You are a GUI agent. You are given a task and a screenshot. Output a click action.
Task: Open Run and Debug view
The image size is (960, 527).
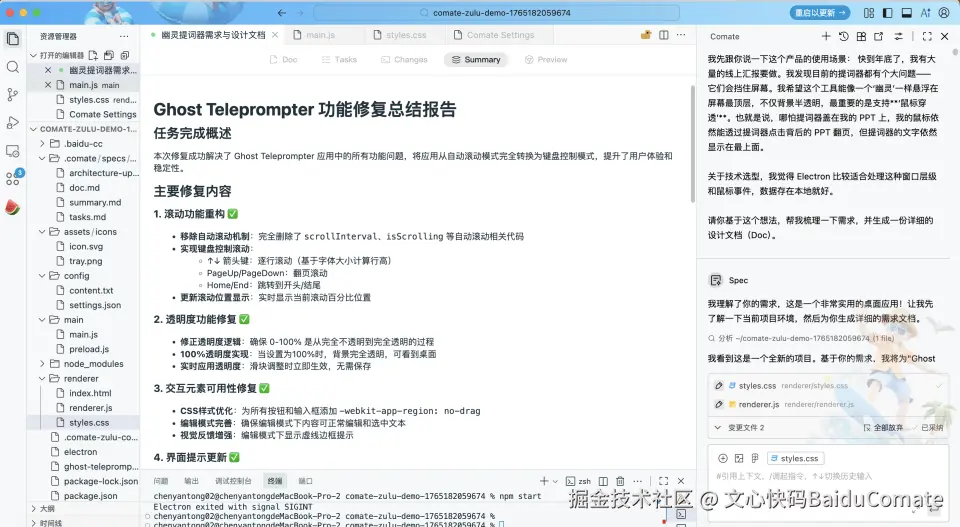pos(13,123)
